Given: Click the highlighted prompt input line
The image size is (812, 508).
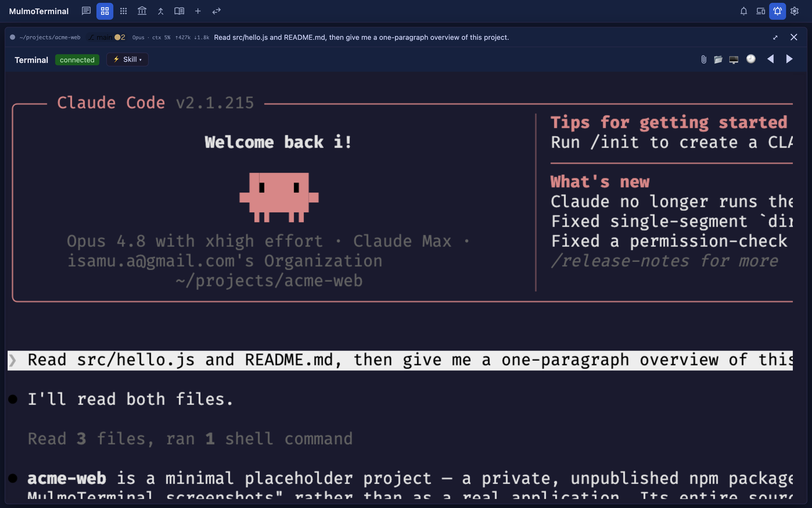Looking at the screenshot, I should click(400, 360).
